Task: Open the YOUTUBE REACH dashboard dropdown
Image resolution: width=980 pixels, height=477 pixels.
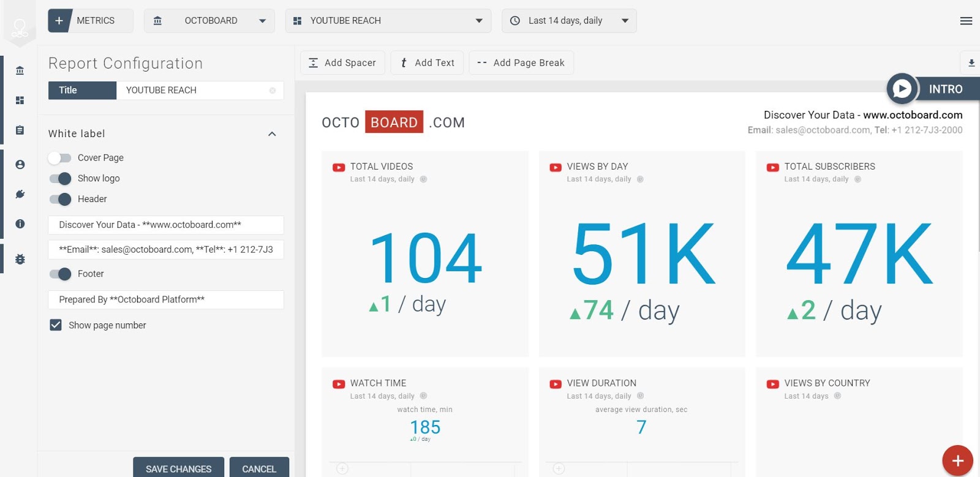Action: click(x=388, y=21)
